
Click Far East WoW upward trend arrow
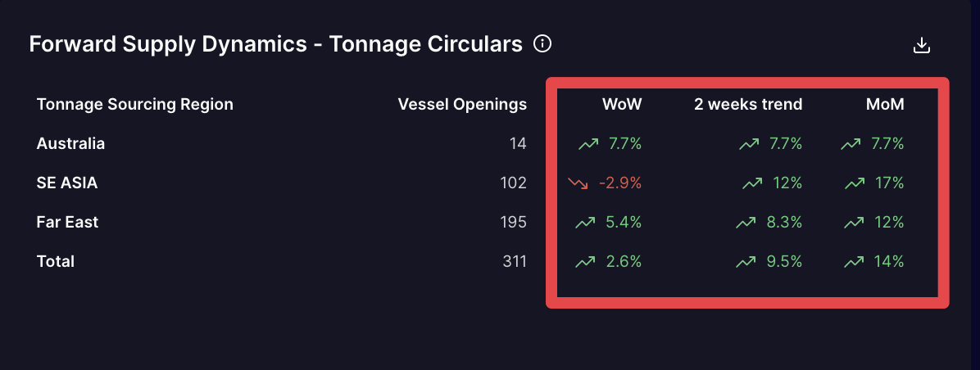pyautogui.click(x=585, y=223)
